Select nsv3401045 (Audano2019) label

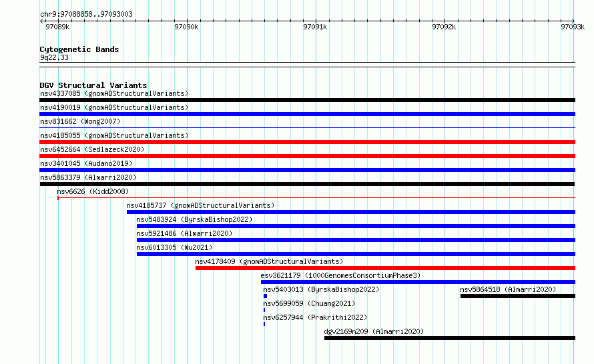pyautogui.click(x=86, y=163)
